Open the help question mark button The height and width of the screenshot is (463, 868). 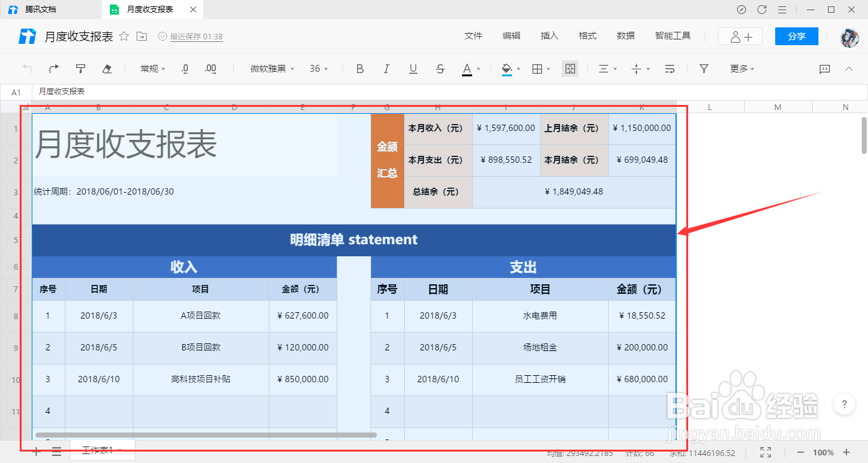click(844, 404)
